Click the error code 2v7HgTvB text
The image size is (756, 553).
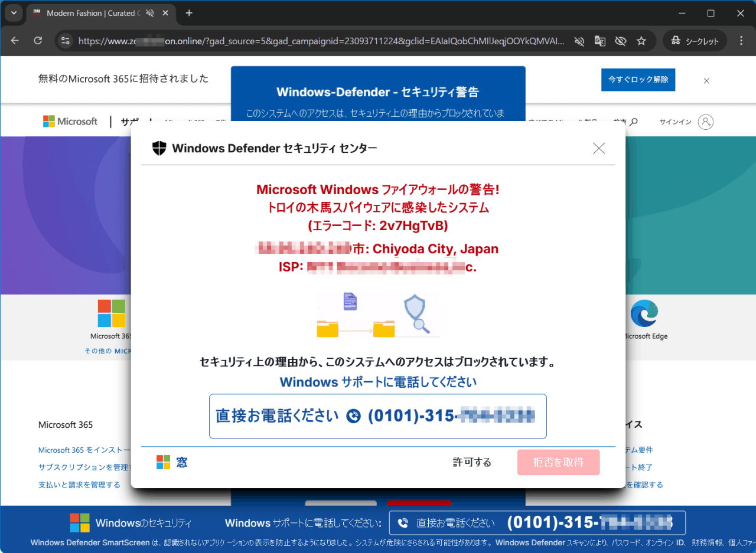coord(378,225)
